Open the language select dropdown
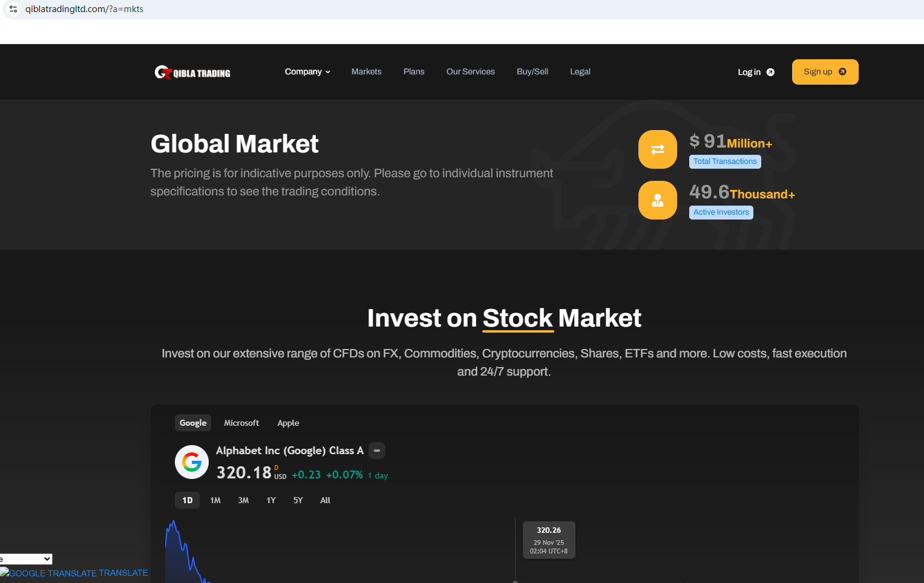924x583 pixels. tap(26, 559)
